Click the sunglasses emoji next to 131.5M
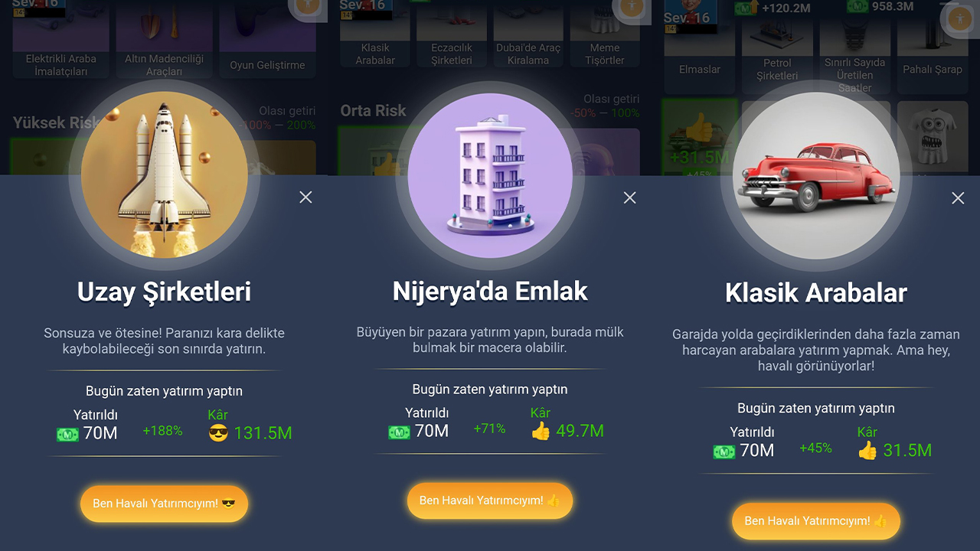This screenshot has width=980, height=551. [x=218, y=433]
